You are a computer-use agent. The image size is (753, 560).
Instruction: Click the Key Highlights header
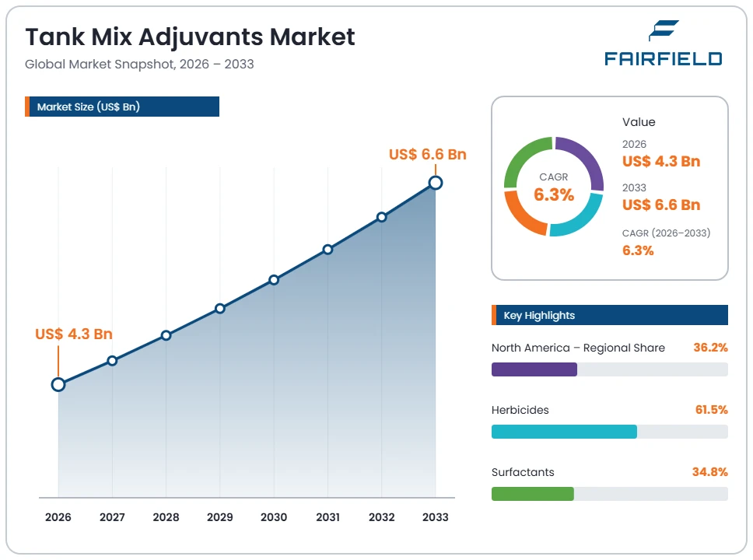[609, 315]
